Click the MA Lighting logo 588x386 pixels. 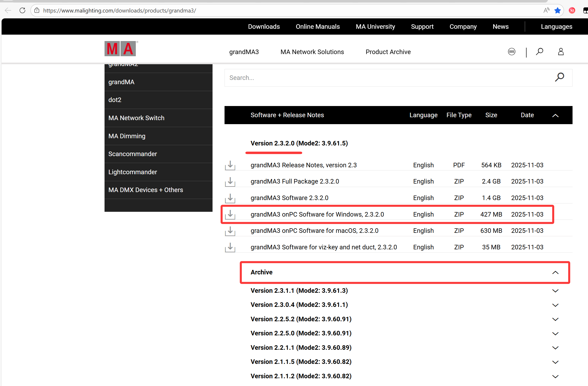click(x=120, y=49)
